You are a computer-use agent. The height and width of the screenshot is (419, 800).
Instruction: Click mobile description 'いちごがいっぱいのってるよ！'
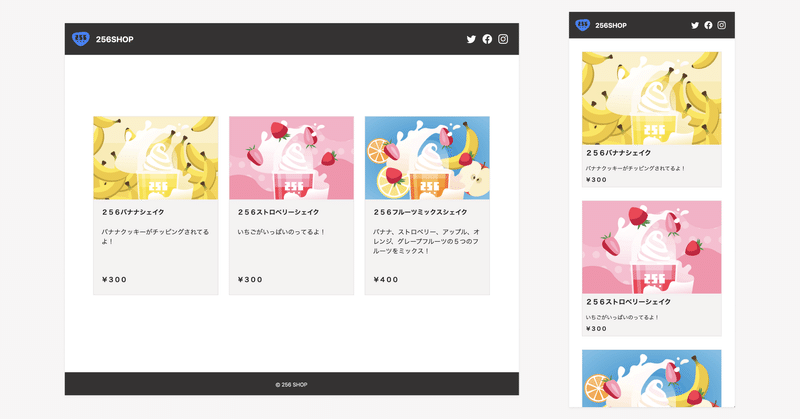622,317
